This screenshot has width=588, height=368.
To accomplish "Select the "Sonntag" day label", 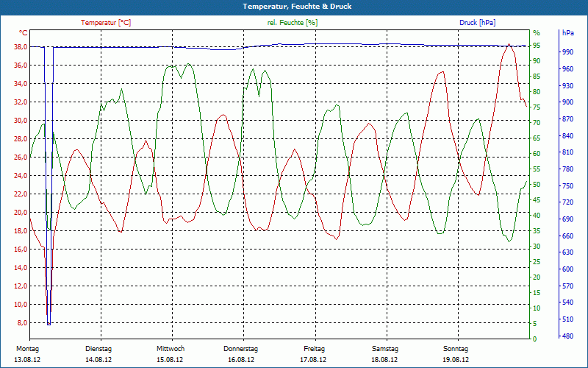I will pos(456,349).
